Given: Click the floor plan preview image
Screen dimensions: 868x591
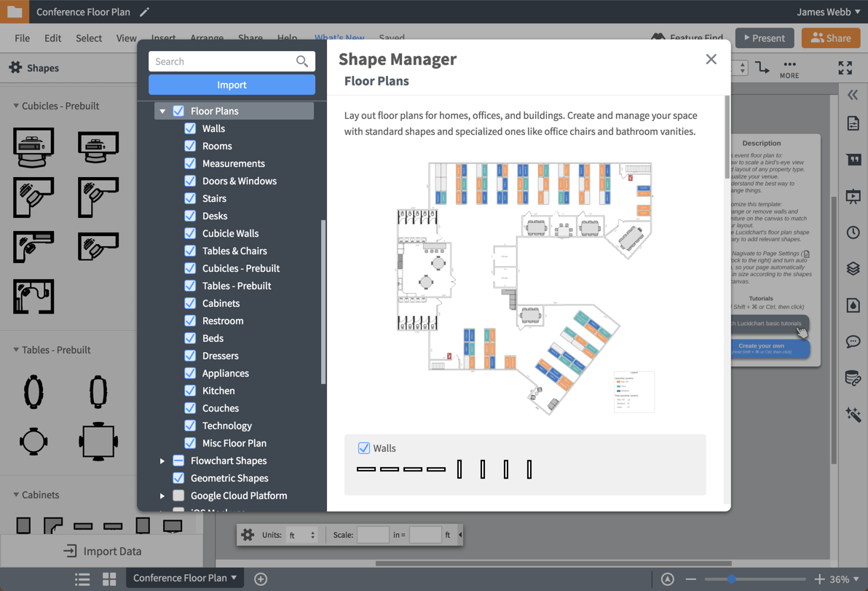Looking at the screenshot, I should pos(525,288).
